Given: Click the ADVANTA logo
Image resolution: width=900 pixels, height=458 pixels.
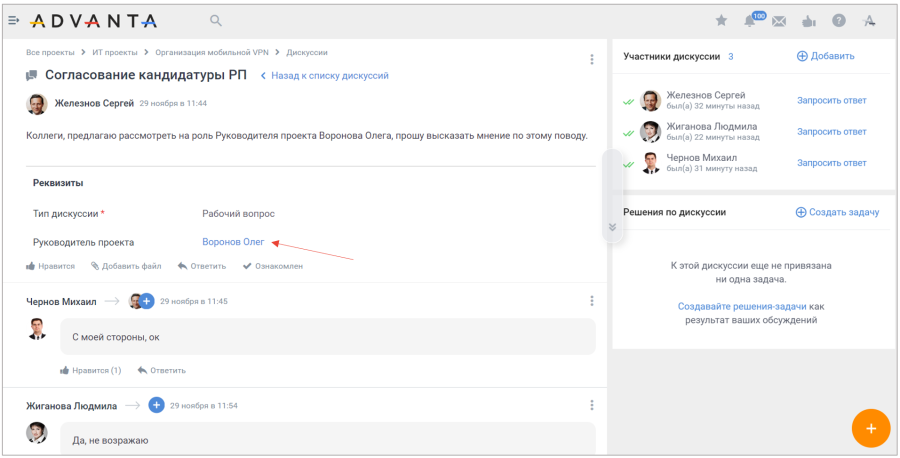Looking at the screenshot, I should 93,21.
